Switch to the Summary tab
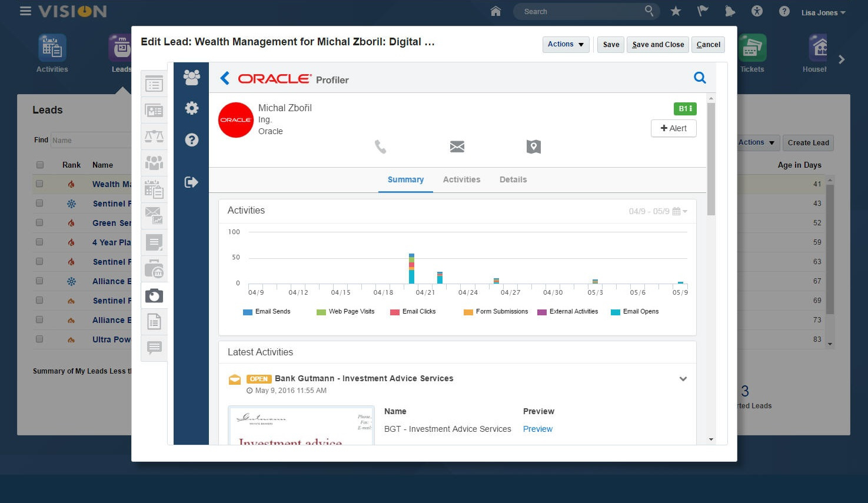Screen dimensions: 868x503 point(405,180)
